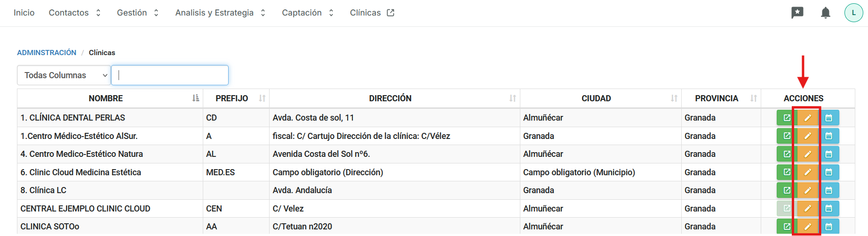Image resolution: width=868 pixels, height=236 pixels.
Task: Click the green open icon for Centro Médico-Estético AlSur
Action: click(787, 136)
